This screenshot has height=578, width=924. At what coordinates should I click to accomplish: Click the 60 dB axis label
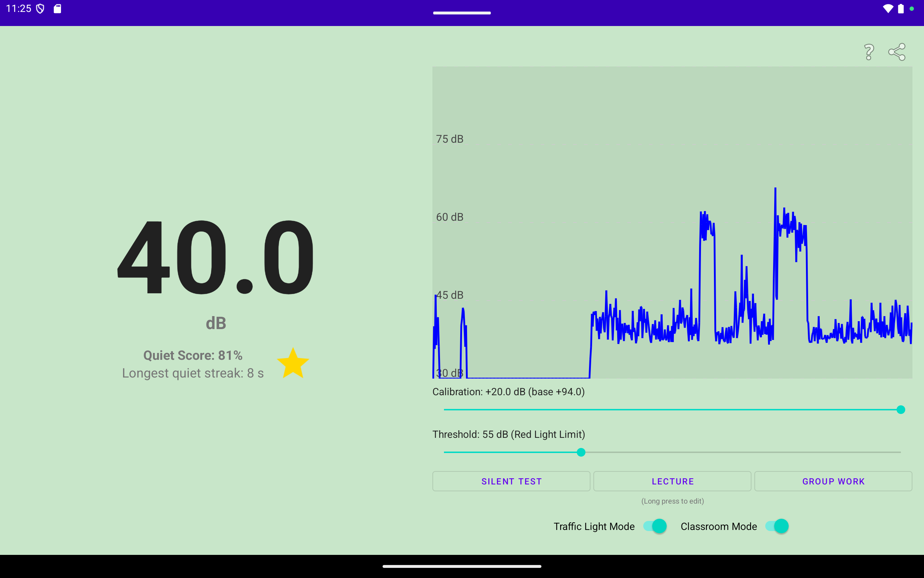(450, 217)
